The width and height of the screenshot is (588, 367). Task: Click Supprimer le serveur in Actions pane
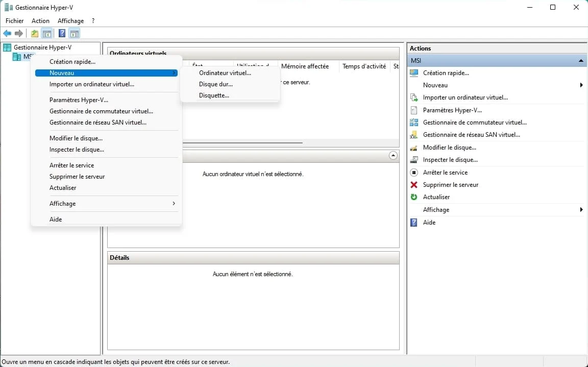(x=451, y=184)
